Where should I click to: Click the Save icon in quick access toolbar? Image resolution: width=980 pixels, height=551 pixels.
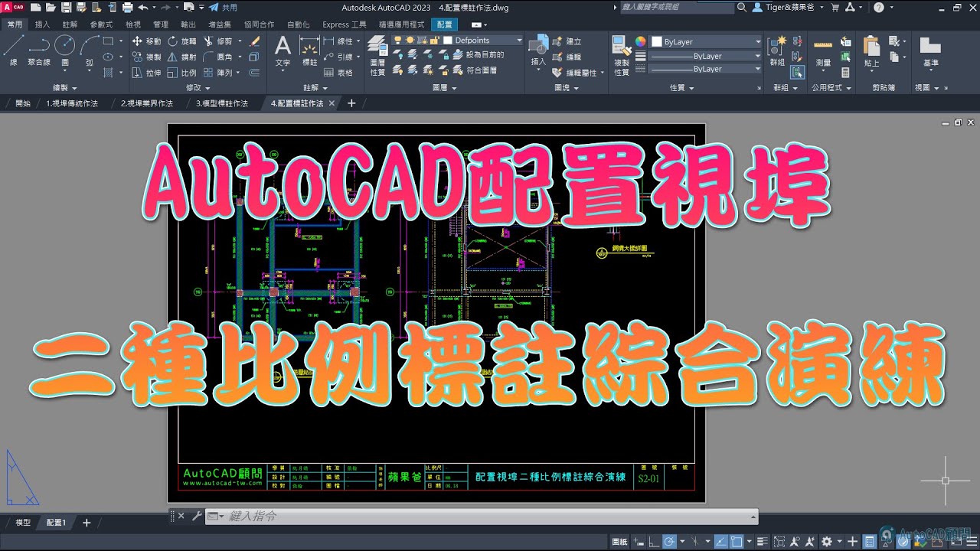click(x=66, y=8)
